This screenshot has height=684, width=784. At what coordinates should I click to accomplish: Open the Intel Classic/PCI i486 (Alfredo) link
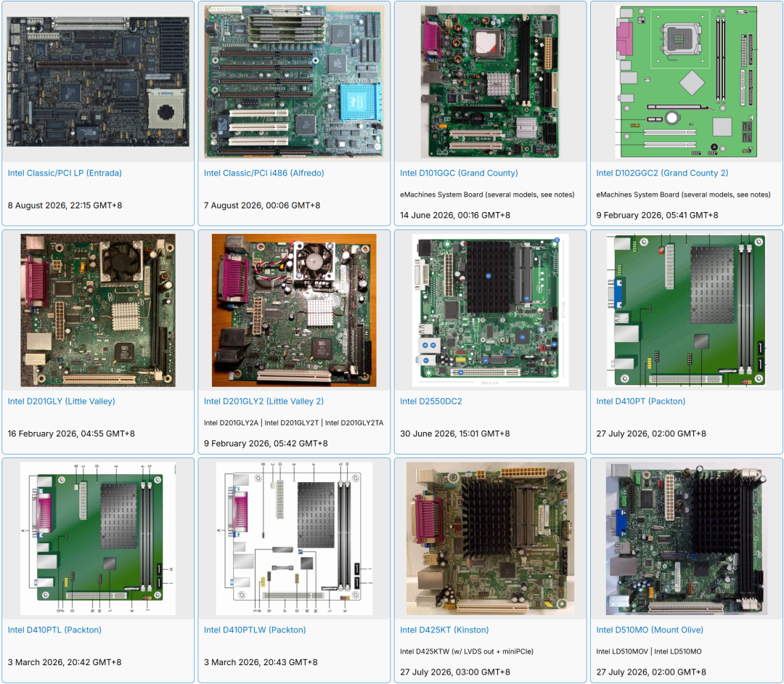coord(264,173)
